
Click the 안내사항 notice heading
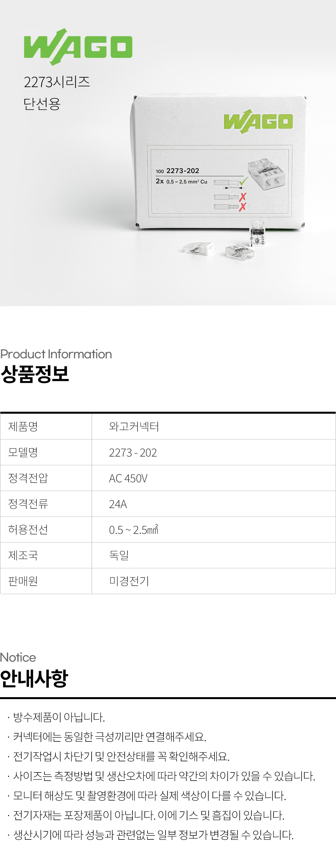[34, 678]
